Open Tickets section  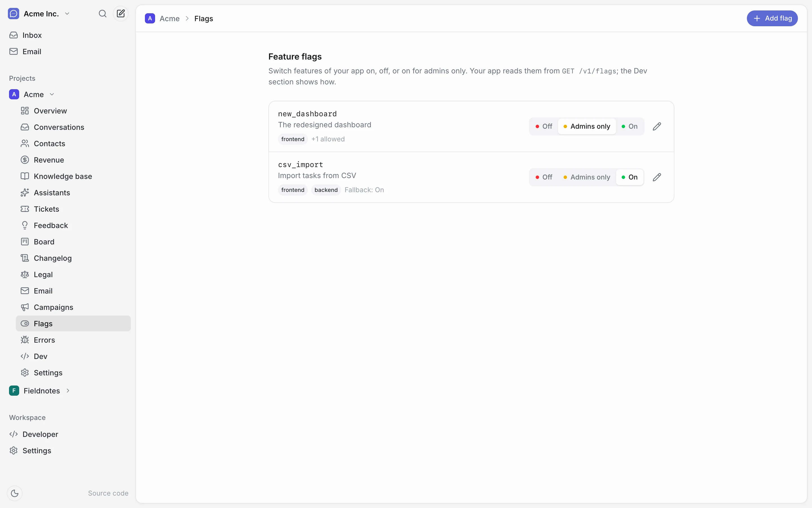pos(73,209)
